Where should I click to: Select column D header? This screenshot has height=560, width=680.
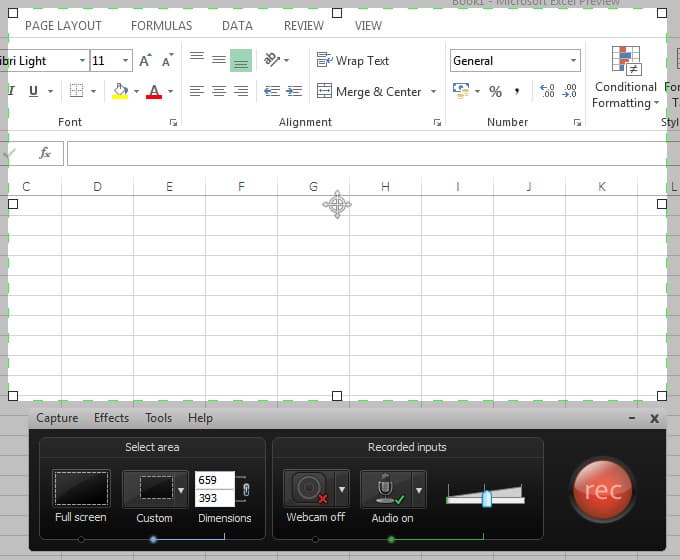98,187
